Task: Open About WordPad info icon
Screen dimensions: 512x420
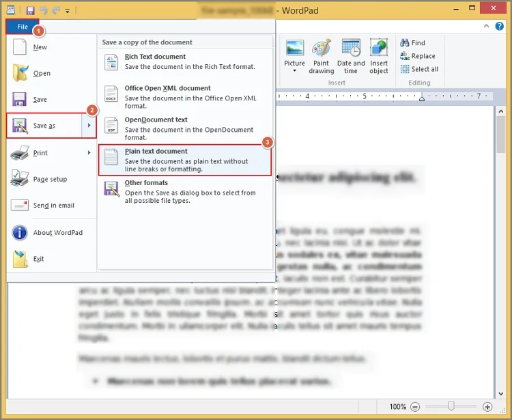Action: pyautogui.click(x=20, y=232)
